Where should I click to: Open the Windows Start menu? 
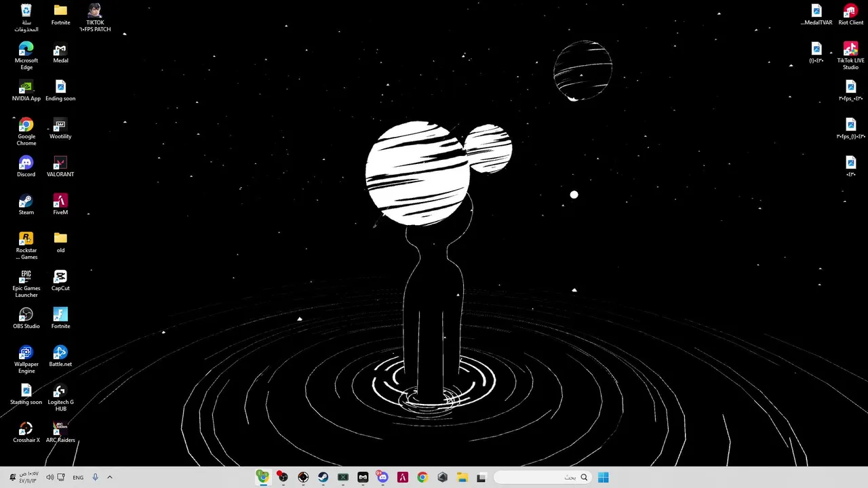pos(603,477)
